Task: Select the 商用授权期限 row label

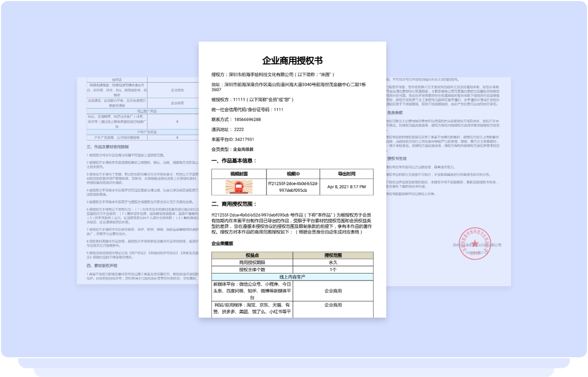Action: [252, 262]
